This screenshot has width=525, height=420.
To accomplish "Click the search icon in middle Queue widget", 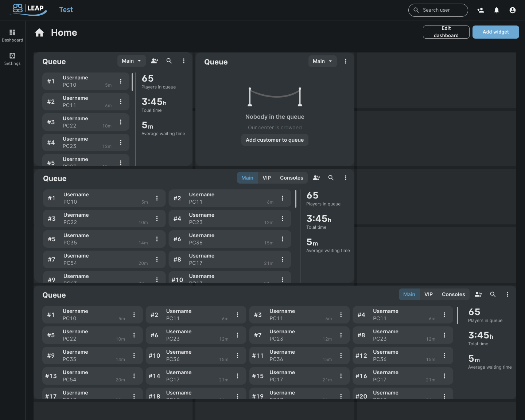I will pyautogui.click(x=331, y=178).
